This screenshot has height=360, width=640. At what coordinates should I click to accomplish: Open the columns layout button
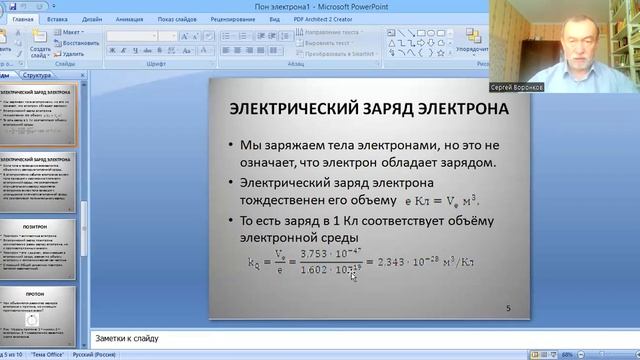(x=276, y=51)
